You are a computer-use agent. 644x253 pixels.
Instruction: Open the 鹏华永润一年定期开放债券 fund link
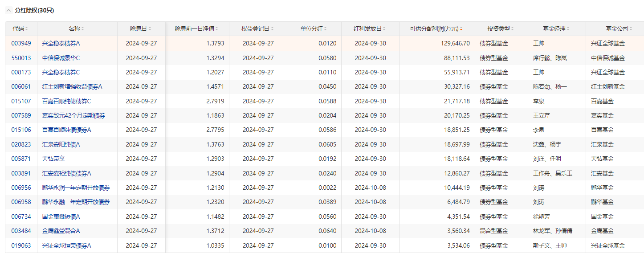pyautogui.click(x=76, y=188)
